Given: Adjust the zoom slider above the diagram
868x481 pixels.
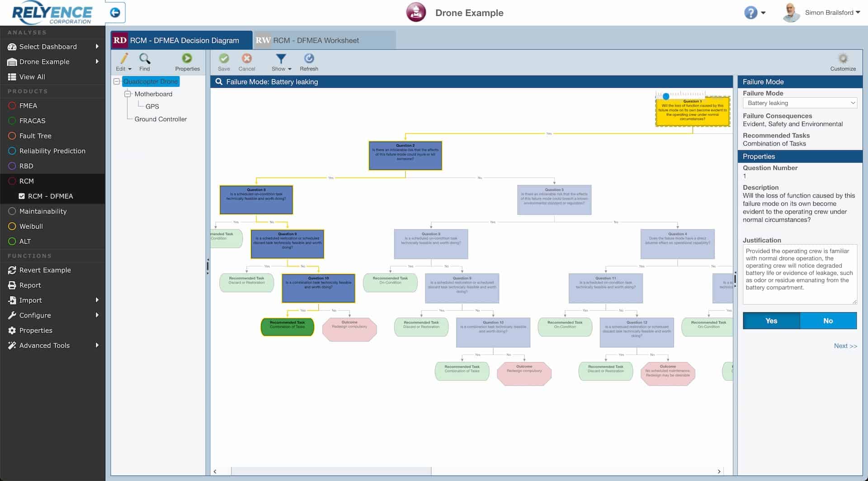Looking at the screenshot, I should (666, 96).
